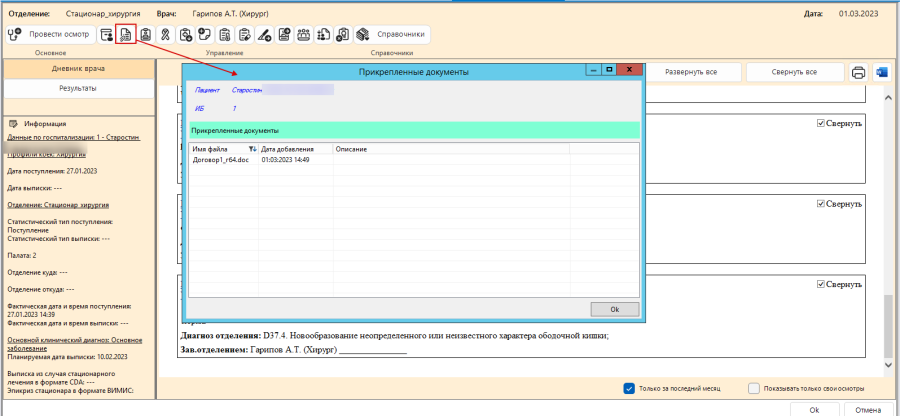Click Диагноз отделения D37.4 line

pyautogui.click(x=394, y=337)
